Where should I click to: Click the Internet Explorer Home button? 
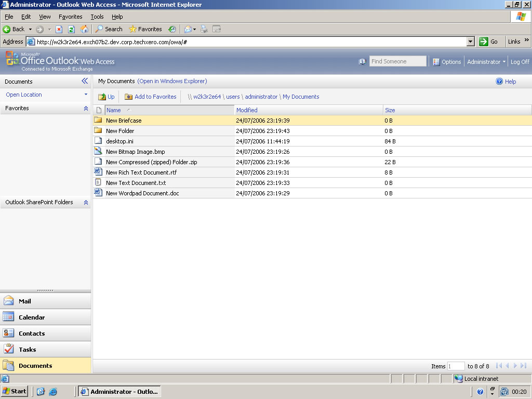click(84, 29)
